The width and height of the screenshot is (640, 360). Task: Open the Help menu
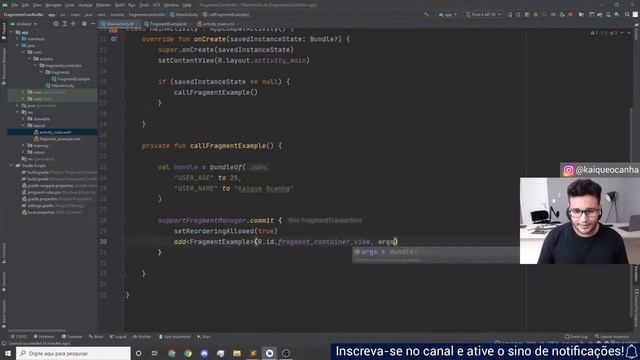click(x=187, y=5)
